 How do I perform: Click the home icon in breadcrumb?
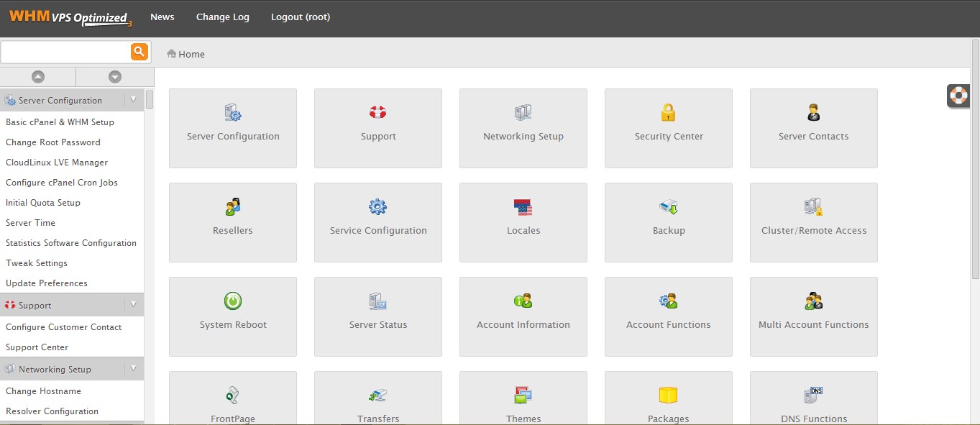point(172,54)
